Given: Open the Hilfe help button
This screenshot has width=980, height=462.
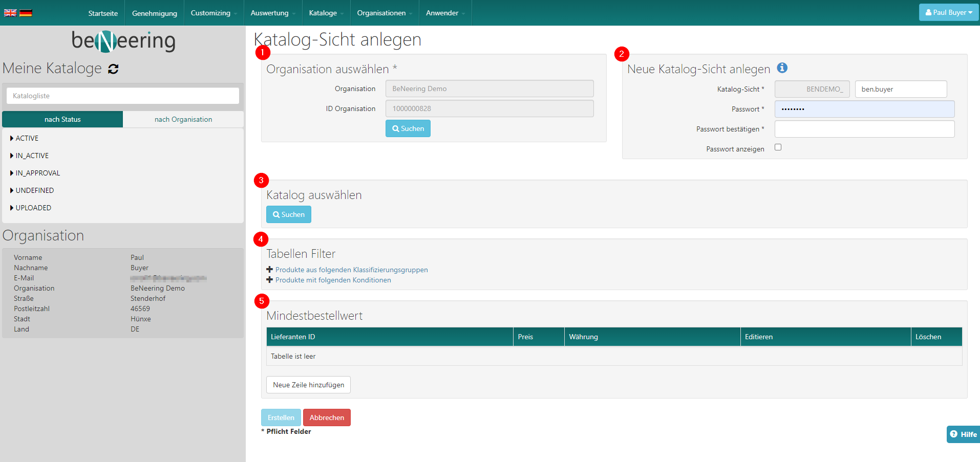Looking at the screenshot, I should (963, 434).
